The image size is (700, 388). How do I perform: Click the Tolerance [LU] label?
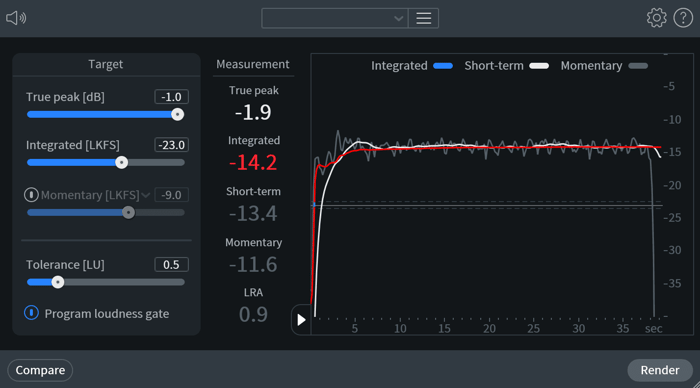(65, 265)
